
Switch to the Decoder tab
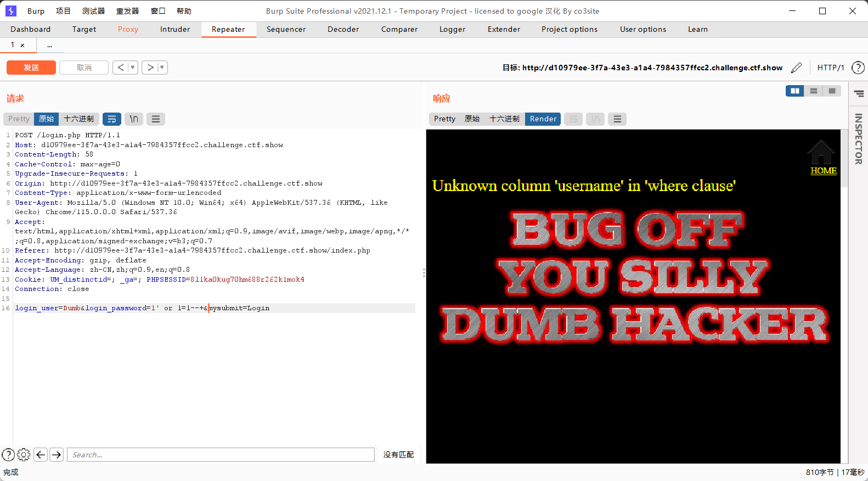click(x=343, y=29)
